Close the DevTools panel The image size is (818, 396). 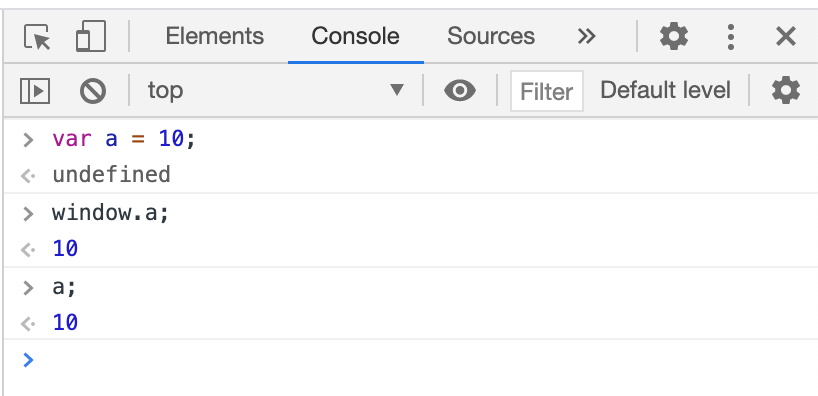(786, 37)
